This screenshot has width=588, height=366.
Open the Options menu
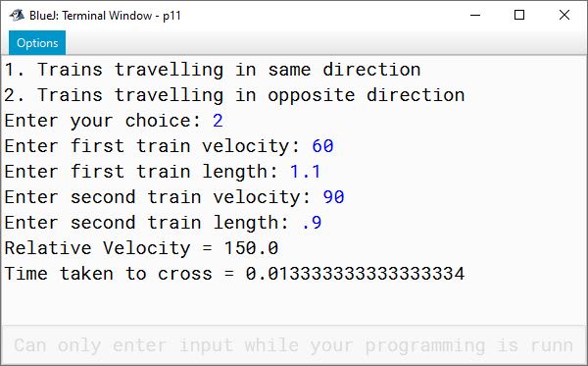click(37, 43)
